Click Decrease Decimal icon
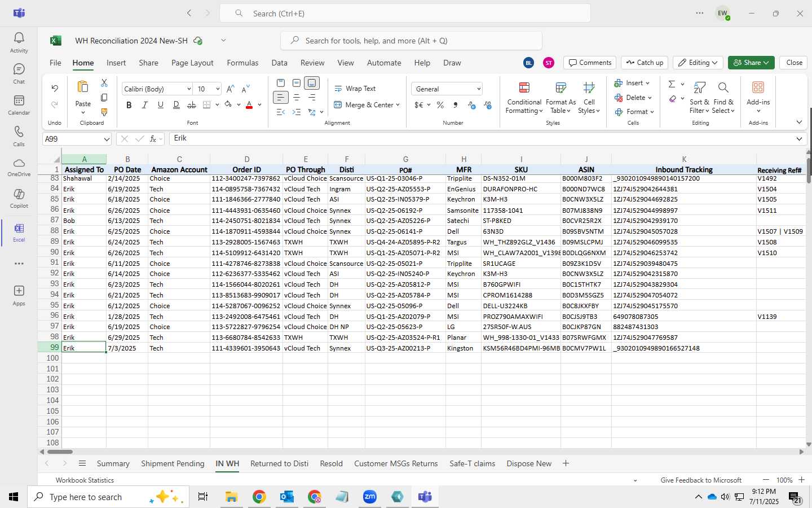Image resolution: width=812 pixels, height=508 pixels. [488, 105]
